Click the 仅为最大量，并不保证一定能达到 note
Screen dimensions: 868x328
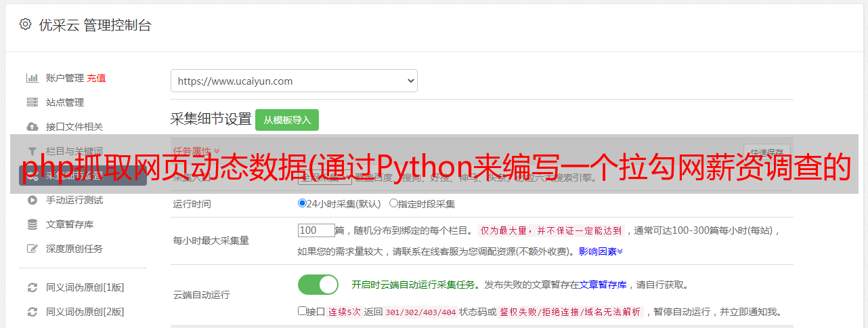click(551, 230)
